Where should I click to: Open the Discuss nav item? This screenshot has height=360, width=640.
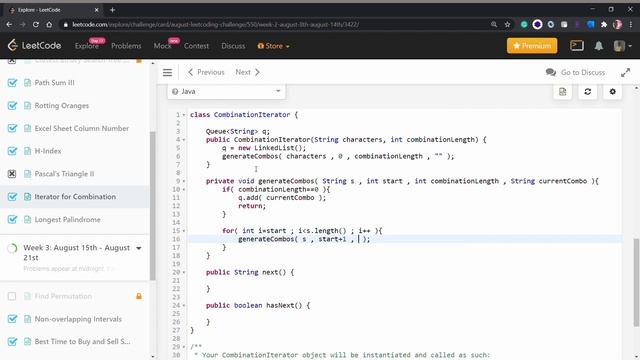(x=233, y=46)
